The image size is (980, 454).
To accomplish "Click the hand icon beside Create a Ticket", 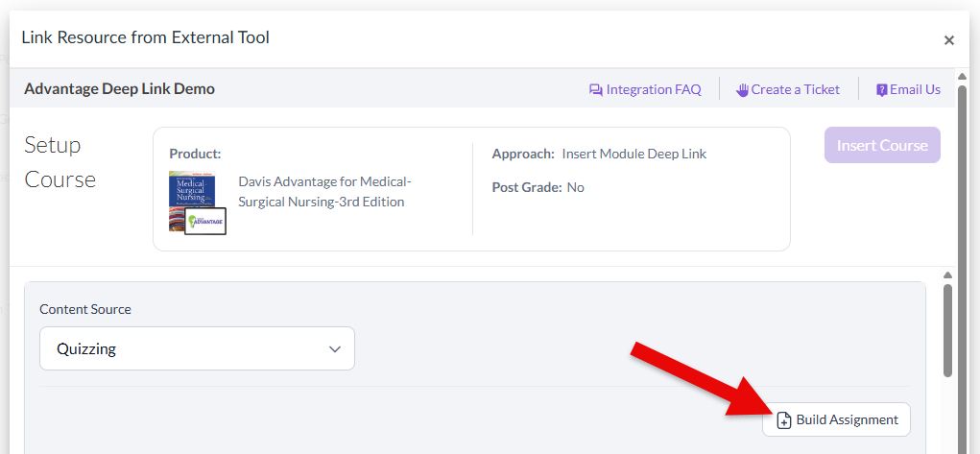I will point(742,89).
